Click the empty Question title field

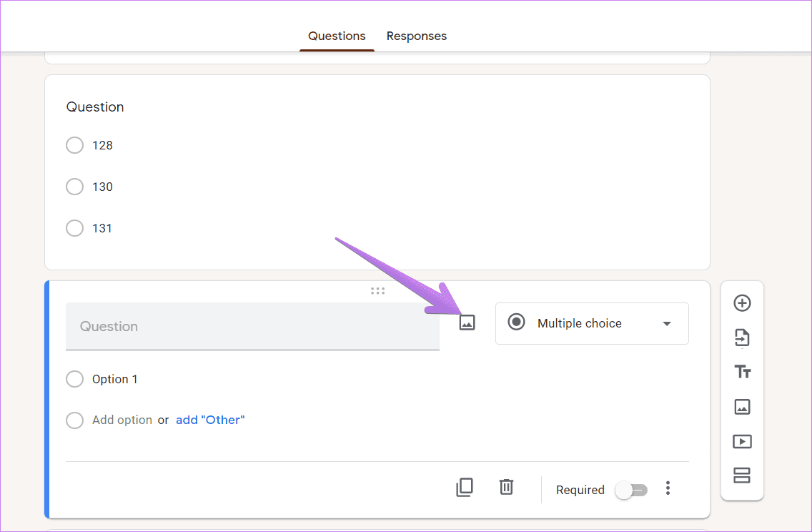coord(253,326)
